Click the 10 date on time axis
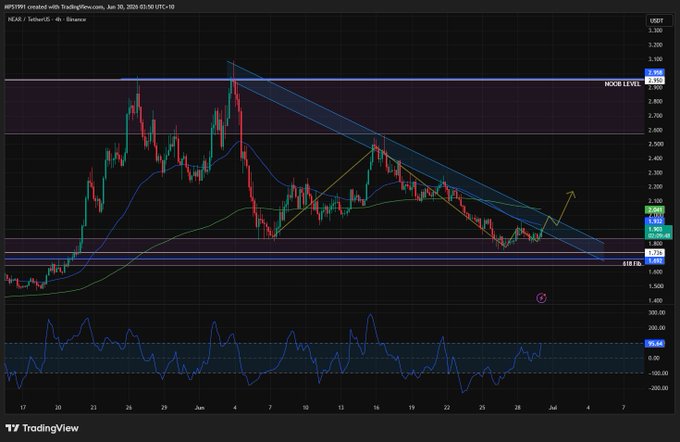680x442 pixels. click(x=306, y=408)
